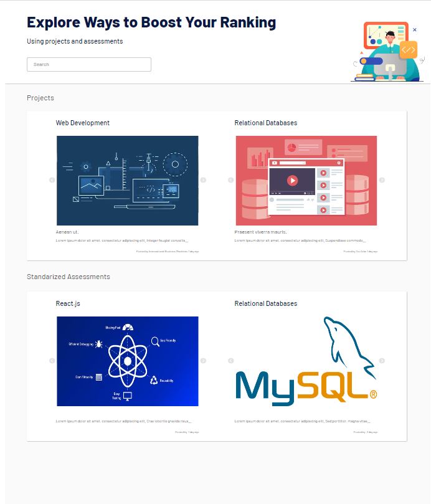Select the React.js card title
This screenshot has width=431, height=504.
coord(68,303)
